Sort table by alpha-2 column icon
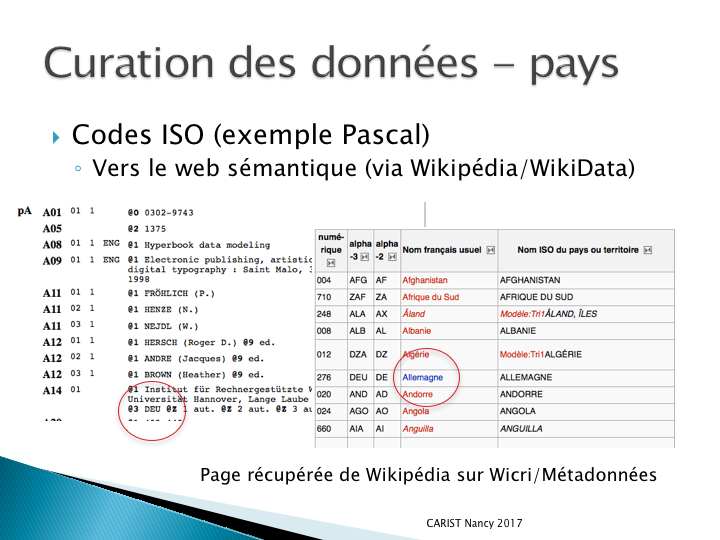Screen dimensions: 720x540 [392, 257]
